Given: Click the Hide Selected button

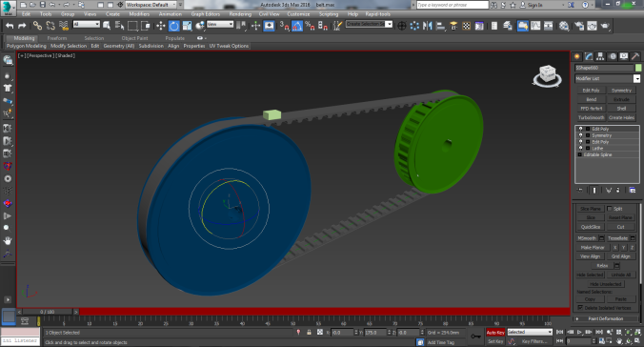Looking at the screenshot, I should point(591,275).
